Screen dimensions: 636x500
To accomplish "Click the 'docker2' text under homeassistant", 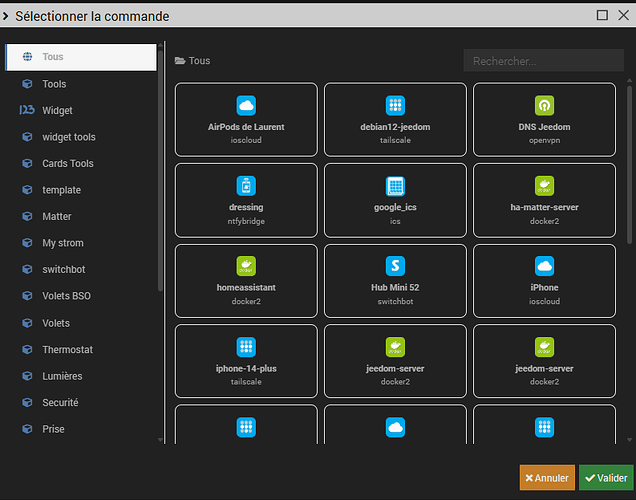I will (x=246, y=302).
